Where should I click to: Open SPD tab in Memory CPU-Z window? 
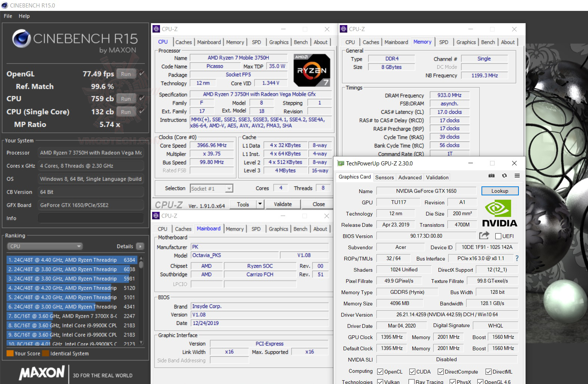(444, 42)
